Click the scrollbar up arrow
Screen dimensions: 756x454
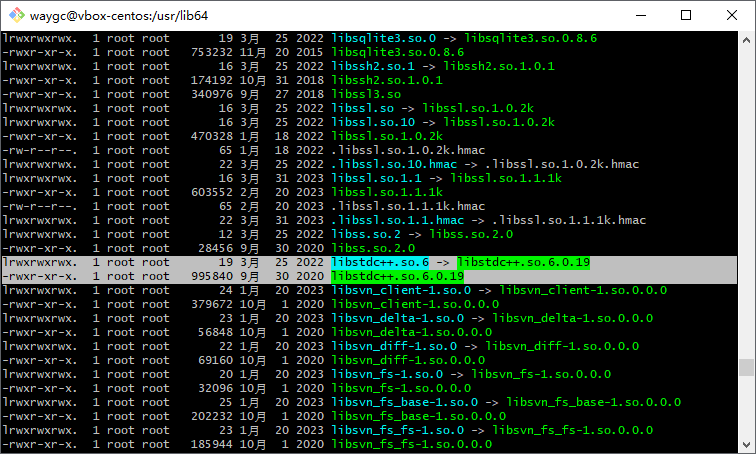click(x=746, y=40)
